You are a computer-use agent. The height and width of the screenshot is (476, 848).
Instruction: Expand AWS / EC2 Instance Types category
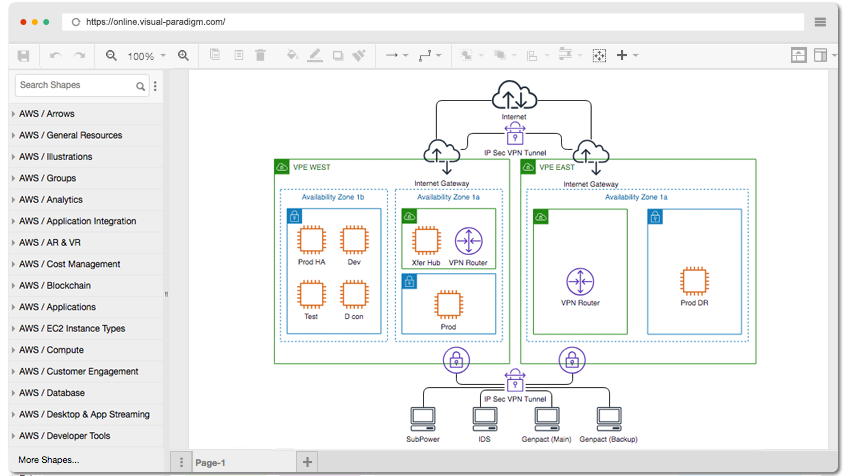pyautogui.click(x=86, y=329)
